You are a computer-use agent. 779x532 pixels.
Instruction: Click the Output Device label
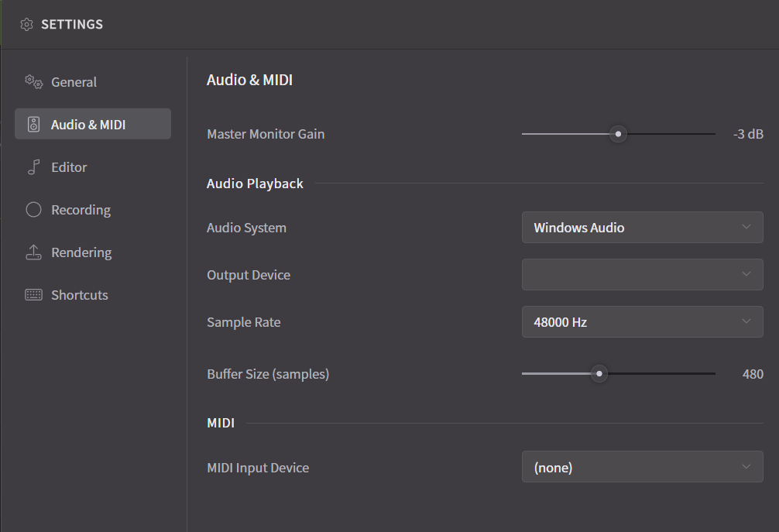pyautogui.click(x=249, y=275)
